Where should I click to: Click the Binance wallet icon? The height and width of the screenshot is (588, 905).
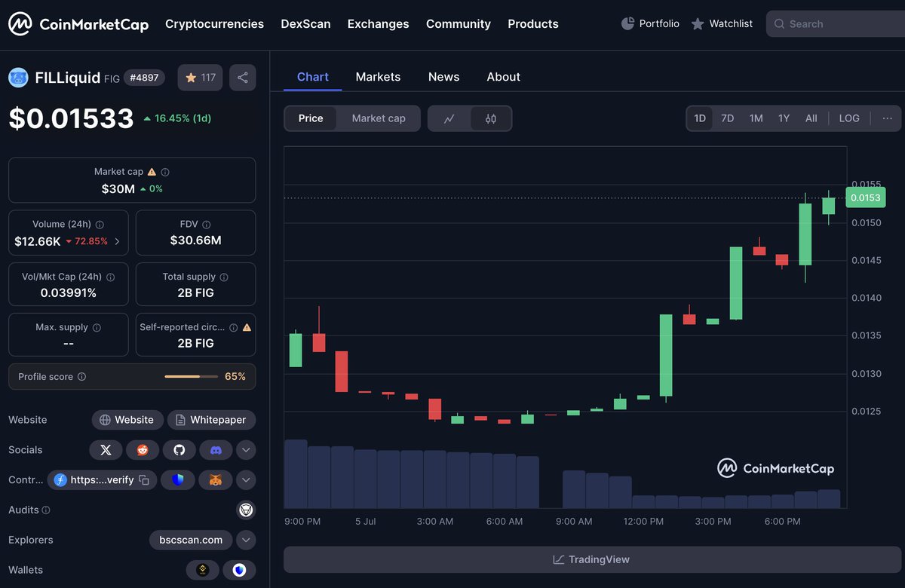202,570
